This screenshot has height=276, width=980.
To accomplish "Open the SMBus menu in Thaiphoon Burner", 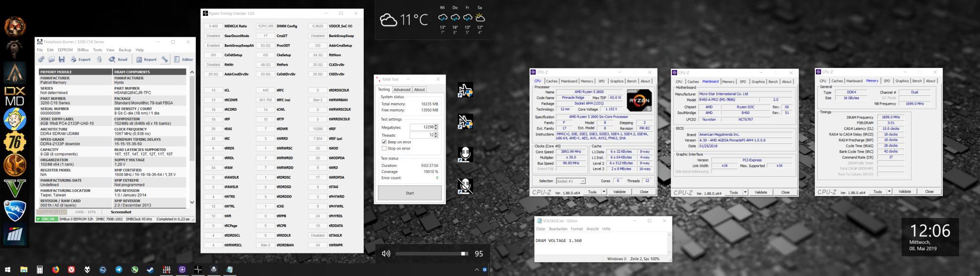I will click(x=83, y=50).
